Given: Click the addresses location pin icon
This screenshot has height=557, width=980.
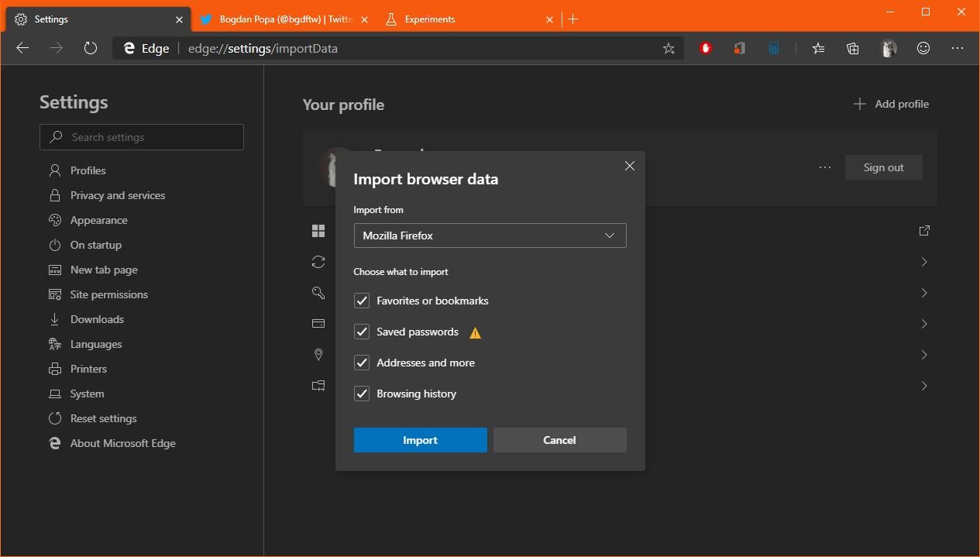Looking at the screenshot, I should 318,355.
